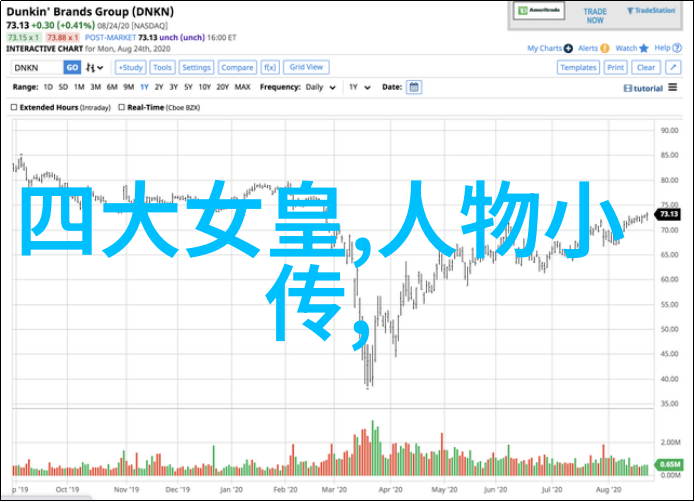Click the GO button
This screenshot has height=502, width=695.
tap(72, 68)
